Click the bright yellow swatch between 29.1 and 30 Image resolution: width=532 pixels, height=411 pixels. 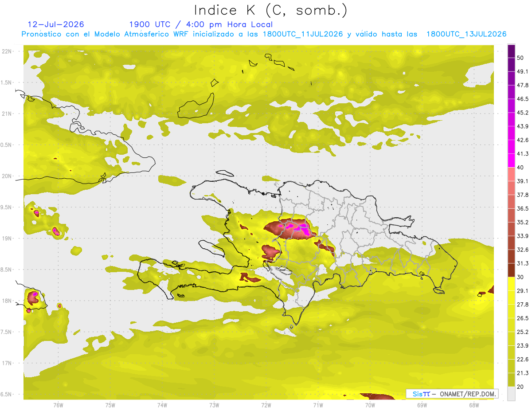click(x=511, y=284)
